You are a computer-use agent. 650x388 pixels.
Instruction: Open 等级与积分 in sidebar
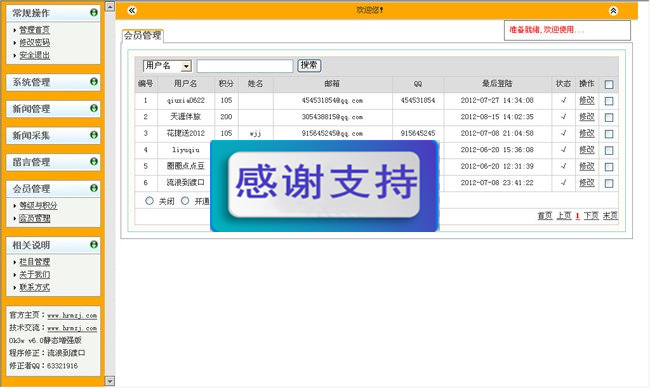coord(38,205)
